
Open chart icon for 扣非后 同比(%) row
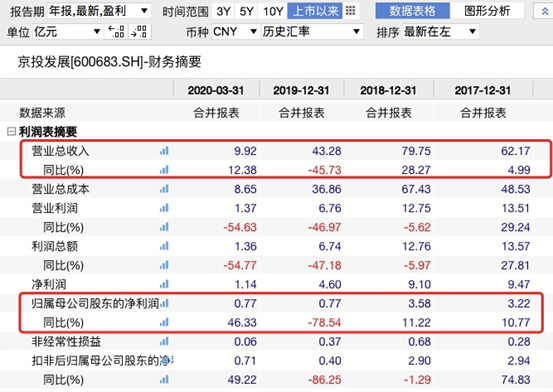[164, 380]
